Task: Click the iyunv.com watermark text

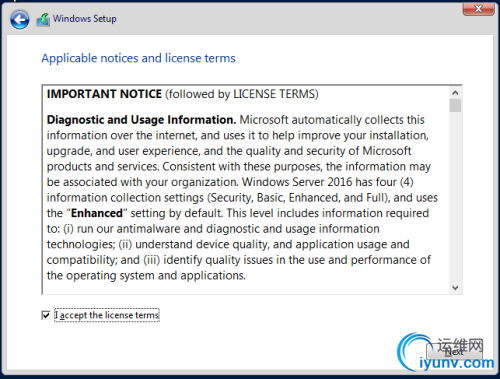Action: click(x=457, y=363)
